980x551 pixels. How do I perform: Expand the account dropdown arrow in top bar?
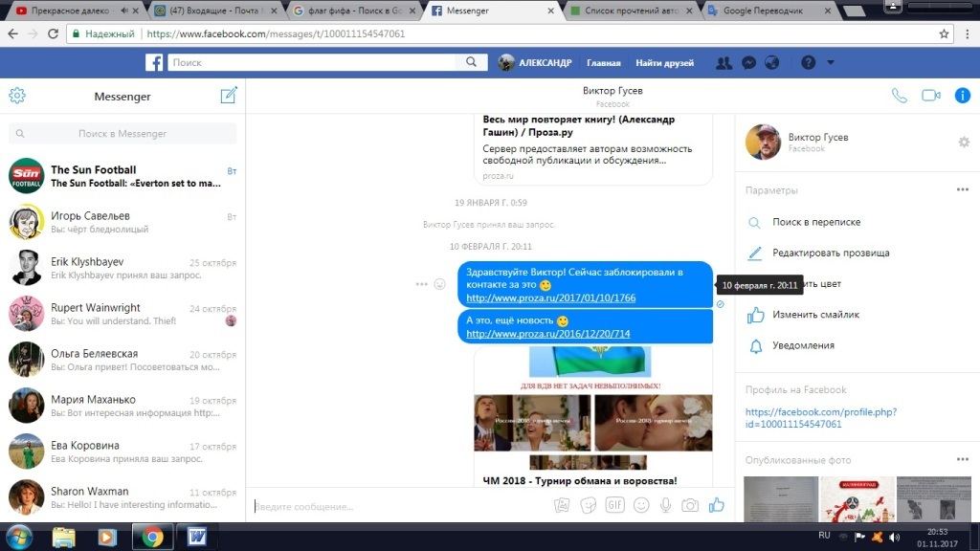pyautogui.click(x=831, y=62)
